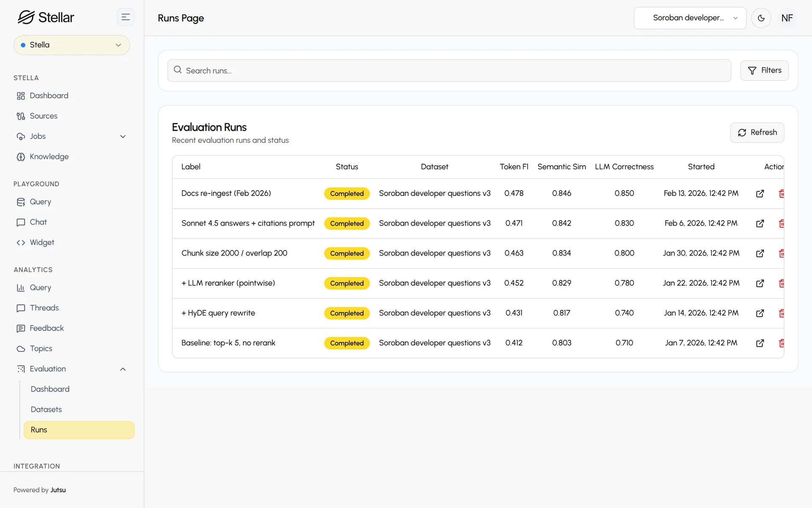Refresh the evaluation runs list
The image size is (812, 508).
(x=757, y=133)
